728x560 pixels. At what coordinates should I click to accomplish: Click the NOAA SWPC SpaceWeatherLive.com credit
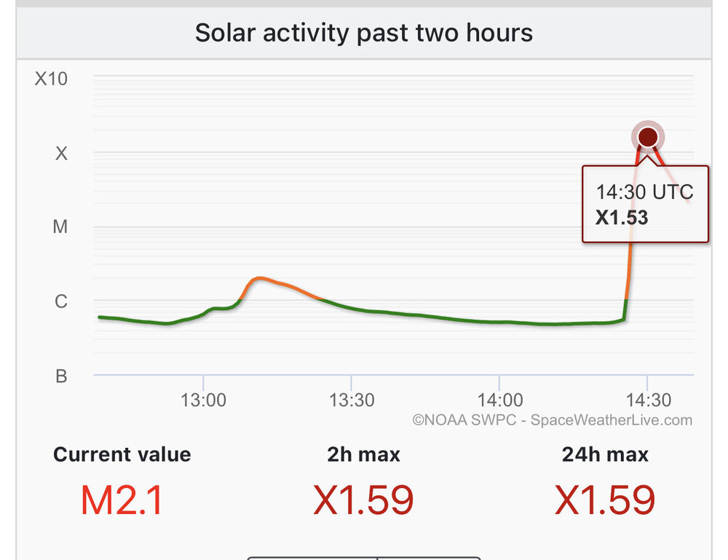click(x=552, y=419)
